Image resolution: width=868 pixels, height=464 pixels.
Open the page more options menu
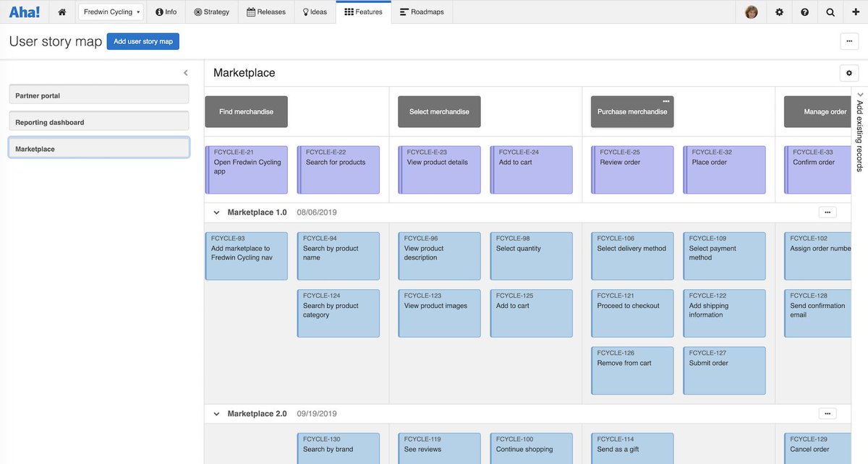[x=849, y=41]
